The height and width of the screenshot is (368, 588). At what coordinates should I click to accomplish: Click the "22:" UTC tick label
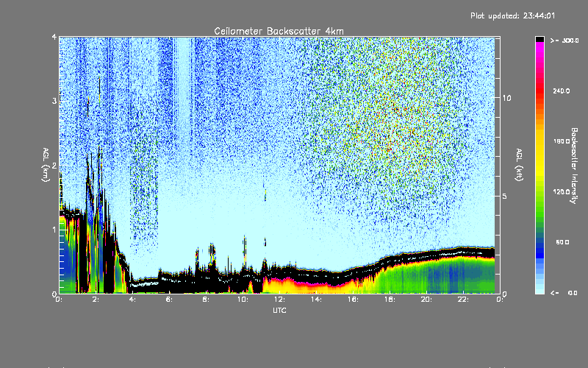click(463, 300)
